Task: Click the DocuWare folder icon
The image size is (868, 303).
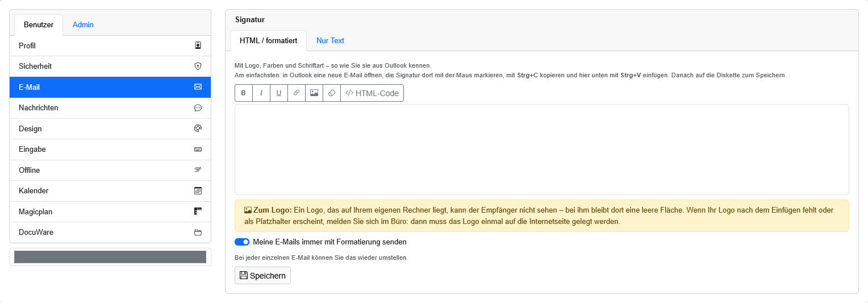Action: tap(198, 232)
